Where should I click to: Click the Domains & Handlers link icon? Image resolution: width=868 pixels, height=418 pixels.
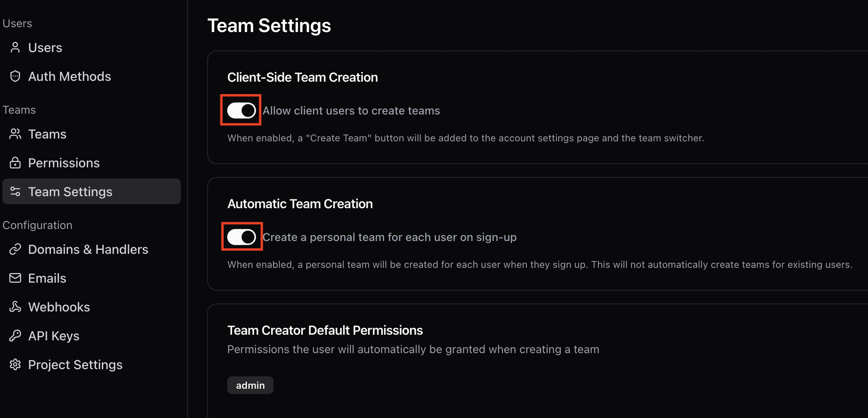[15, 249]
